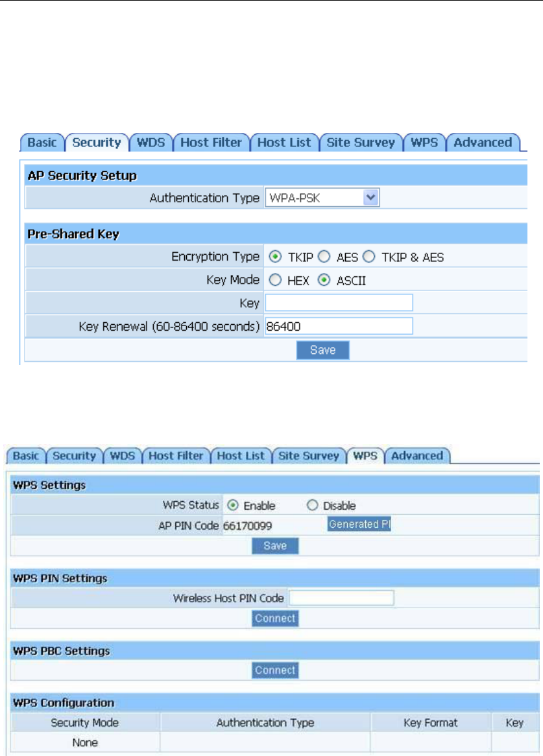Open the Security tab in the lower WPS panel
543x756 pixels.
point(74,456)
